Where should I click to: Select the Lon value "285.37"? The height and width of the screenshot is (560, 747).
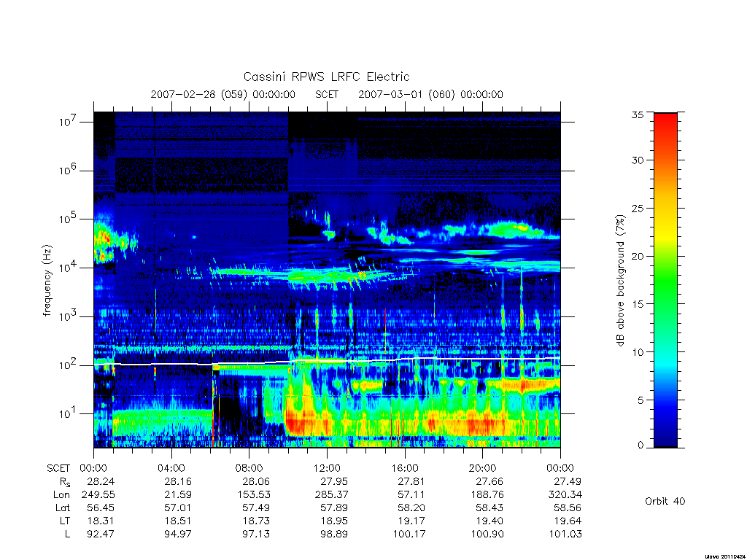tap(332, 495)
